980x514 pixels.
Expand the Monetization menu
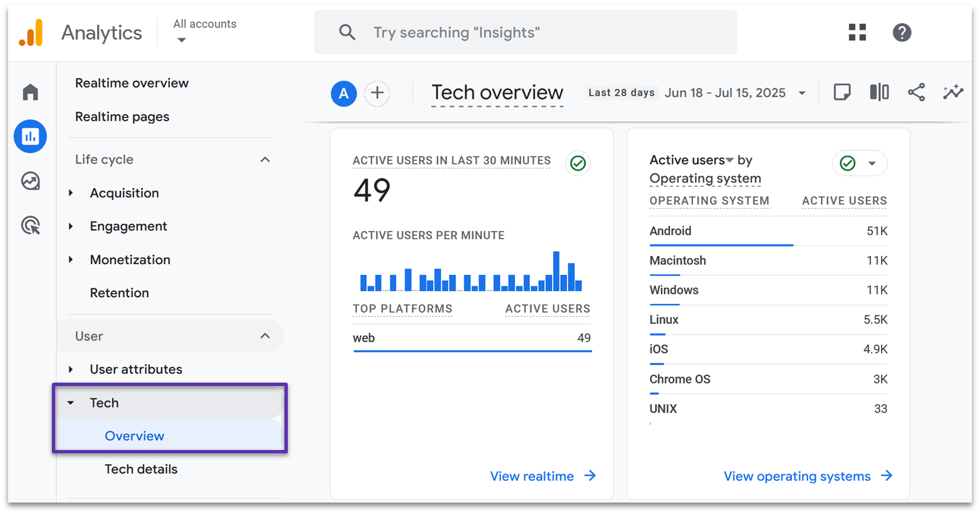coord(71,259)
